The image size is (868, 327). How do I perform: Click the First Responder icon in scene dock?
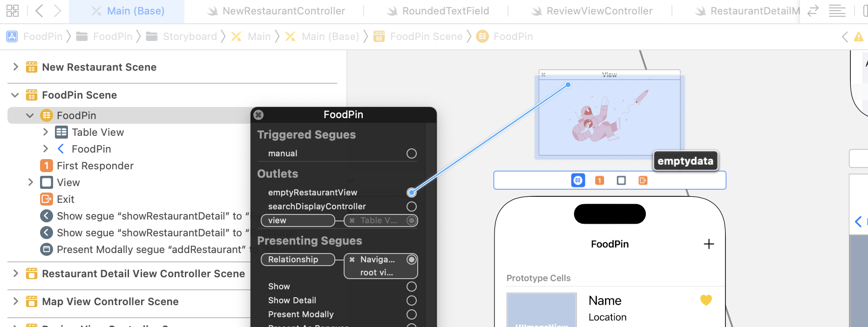(599, 180)
